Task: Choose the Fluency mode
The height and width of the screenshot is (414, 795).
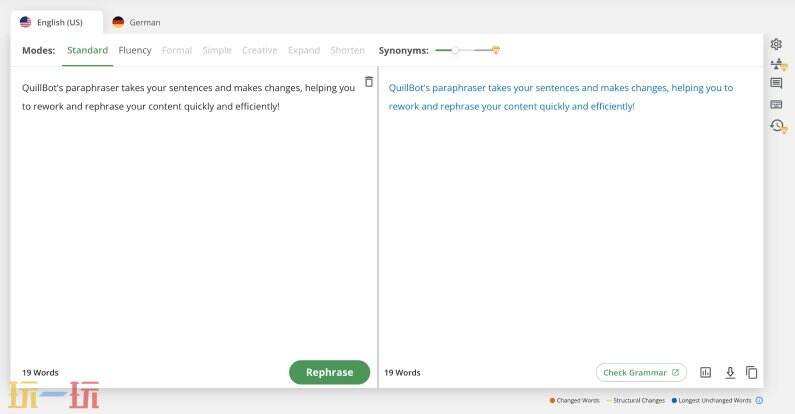Action: coord(135,50)
